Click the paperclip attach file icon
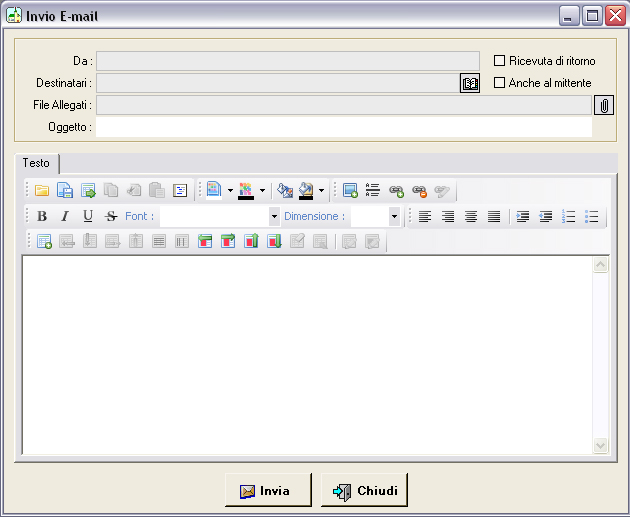The width and height of the screenshot is (630, 517). tap(604, 105)
